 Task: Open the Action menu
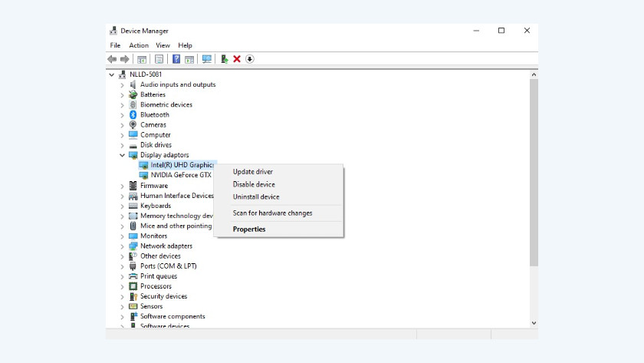tap(139, 45)
